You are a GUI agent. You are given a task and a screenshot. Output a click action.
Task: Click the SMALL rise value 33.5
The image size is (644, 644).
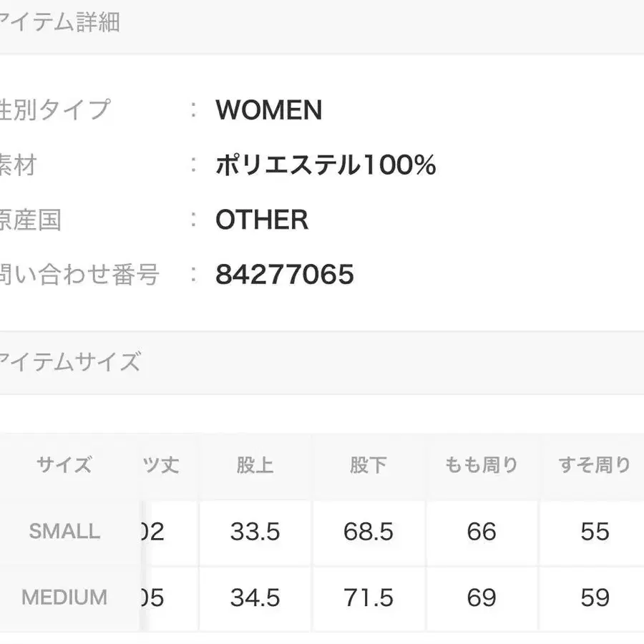tap(255, 532)
